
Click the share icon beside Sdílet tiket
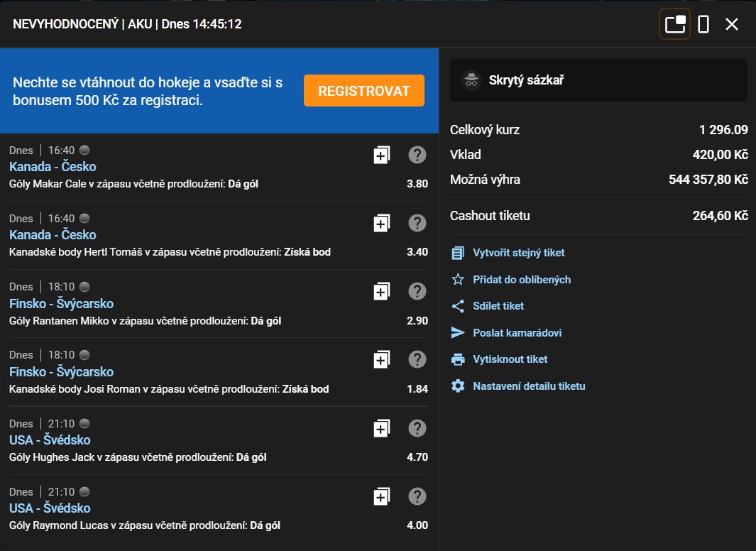pos(458,305)
